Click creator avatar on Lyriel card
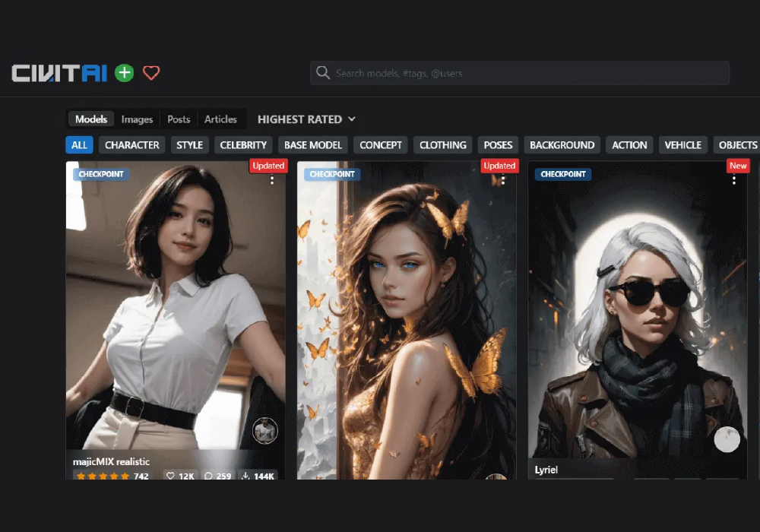Viewport: 760px width, 532px height. coord(727,439)
